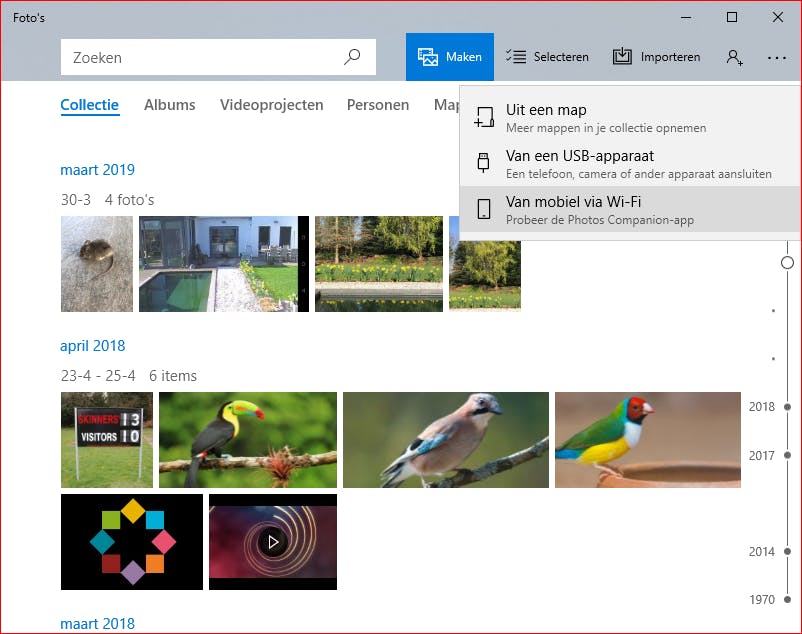Close the Foto's window
Screen dimensions: 802x634
(x=778, y=17)
